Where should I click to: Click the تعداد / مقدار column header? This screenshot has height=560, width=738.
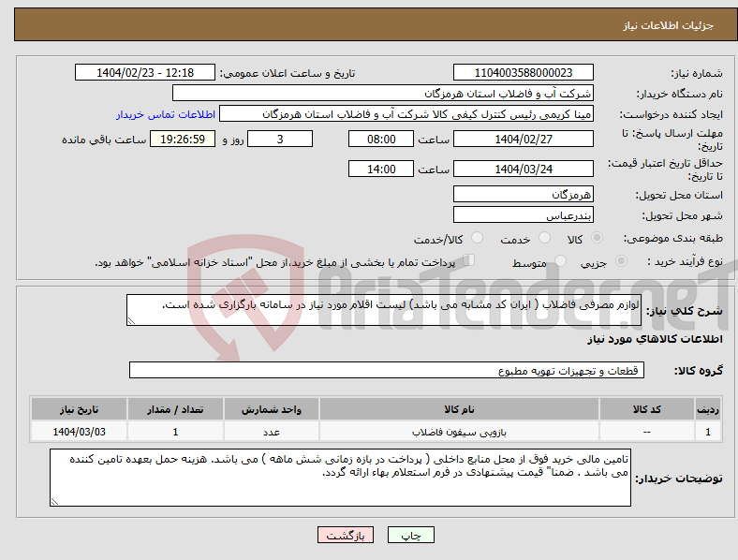[x=175, y=409]
